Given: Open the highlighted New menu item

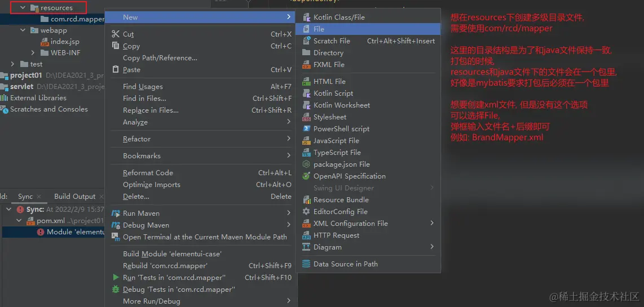Looking at the screenshot, I should click(201, 17).
